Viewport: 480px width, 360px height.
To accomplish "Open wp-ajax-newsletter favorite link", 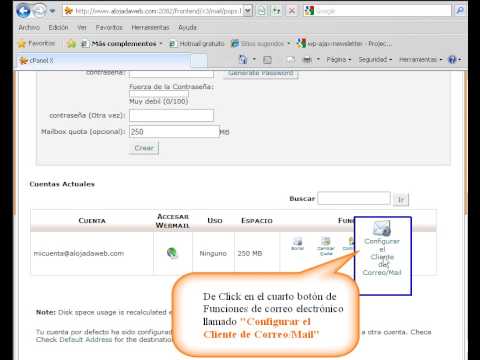I will pyautogui.click(x=344, y=44).
